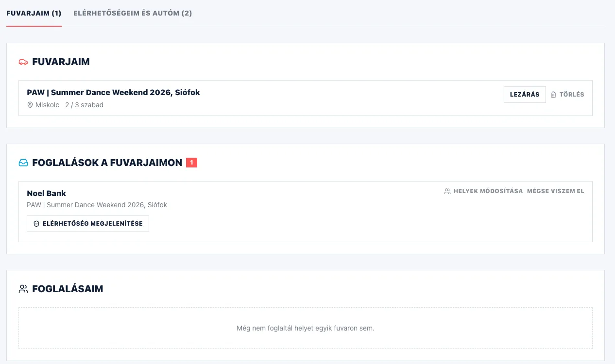Click the shield icon in Elérhetőség megjelenítése button

pyautogui.click(x=36, y=224)
